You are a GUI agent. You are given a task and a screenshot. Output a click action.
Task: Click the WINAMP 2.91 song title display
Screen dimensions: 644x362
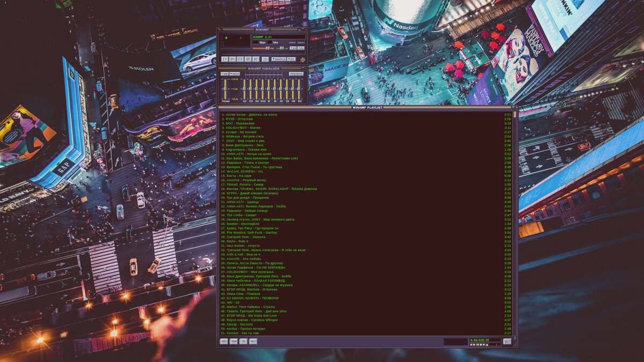click(x=279, y=37)
